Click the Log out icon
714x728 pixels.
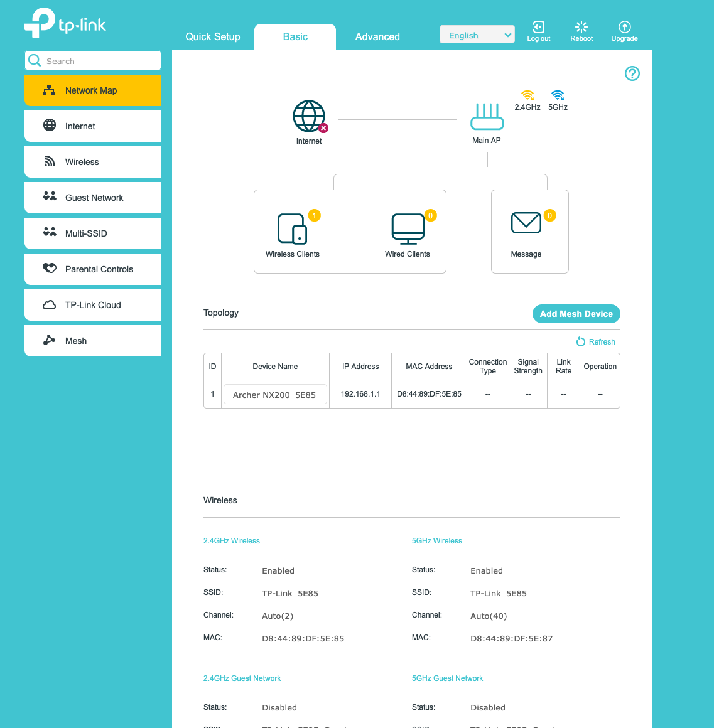538,27
